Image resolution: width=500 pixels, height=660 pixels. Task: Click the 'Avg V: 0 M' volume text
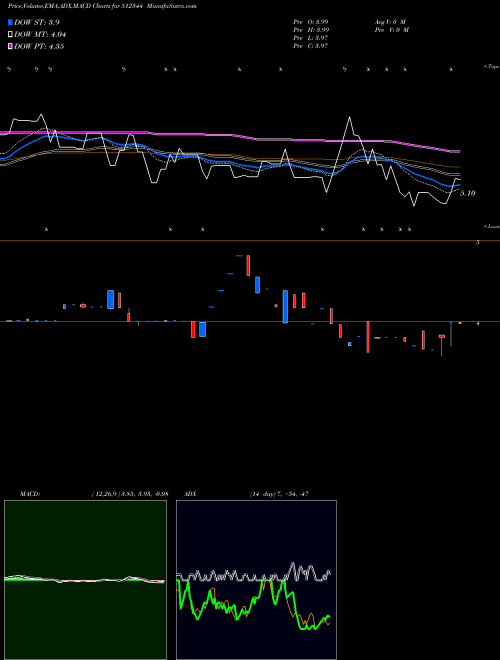(390, 22)
